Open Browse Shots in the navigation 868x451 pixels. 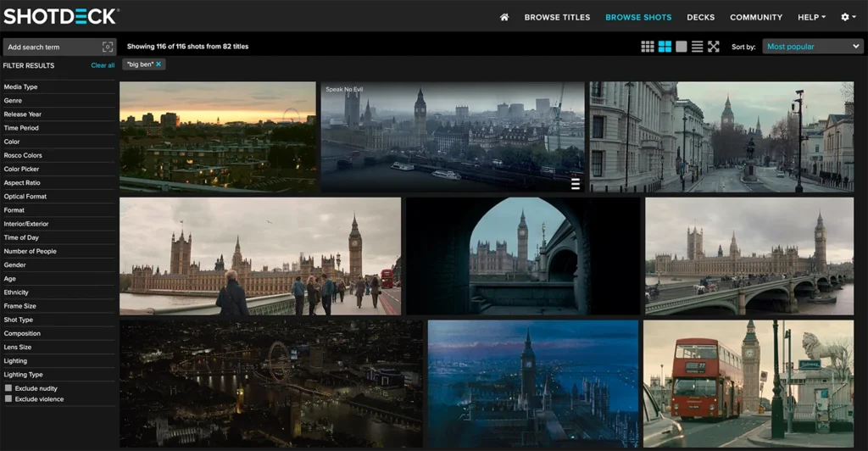(638, 17)
